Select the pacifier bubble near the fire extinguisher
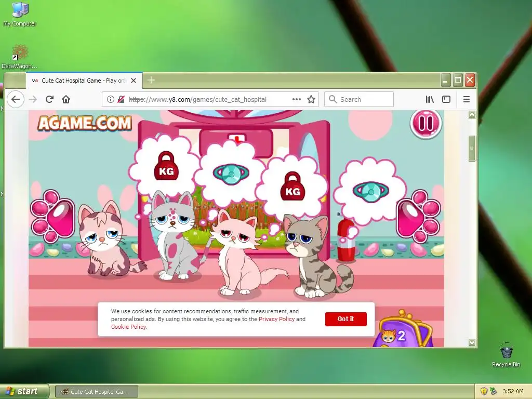This screenshot has height=399, width=532. 371,191
